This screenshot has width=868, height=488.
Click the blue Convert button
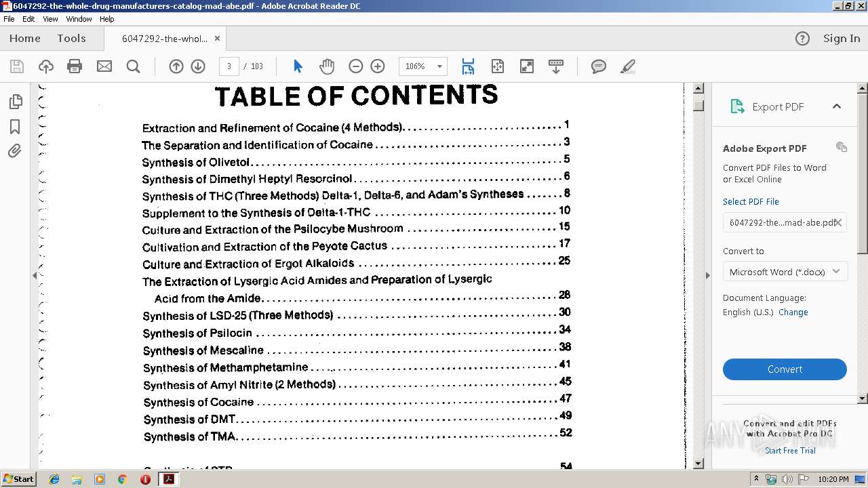785,369
